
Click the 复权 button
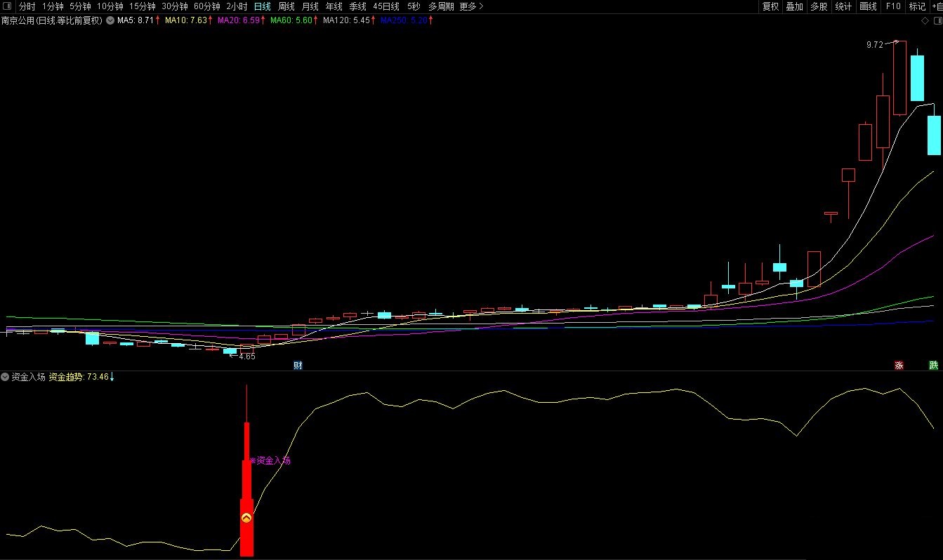point(770,6)
